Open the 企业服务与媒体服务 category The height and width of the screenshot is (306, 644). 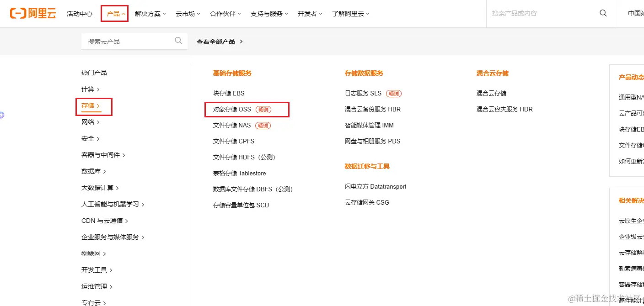pyautogui.click(x=113, y=237)
